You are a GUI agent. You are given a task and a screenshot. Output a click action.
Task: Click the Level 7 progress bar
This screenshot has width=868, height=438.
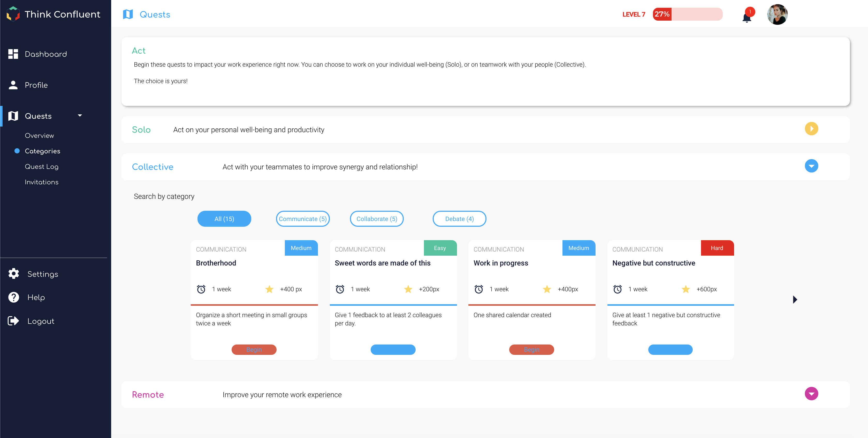pos(687,14)
